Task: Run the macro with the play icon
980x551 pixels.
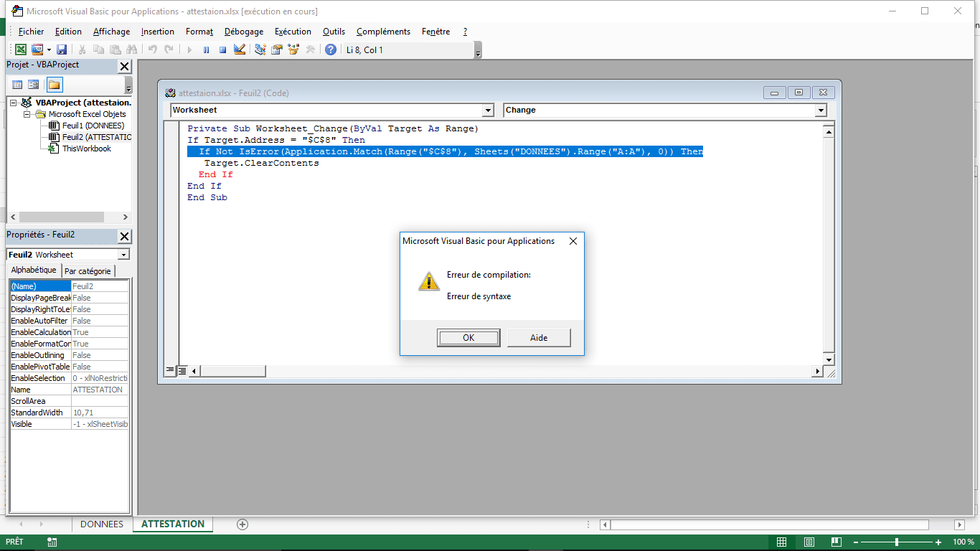Action: coord(189,50)
